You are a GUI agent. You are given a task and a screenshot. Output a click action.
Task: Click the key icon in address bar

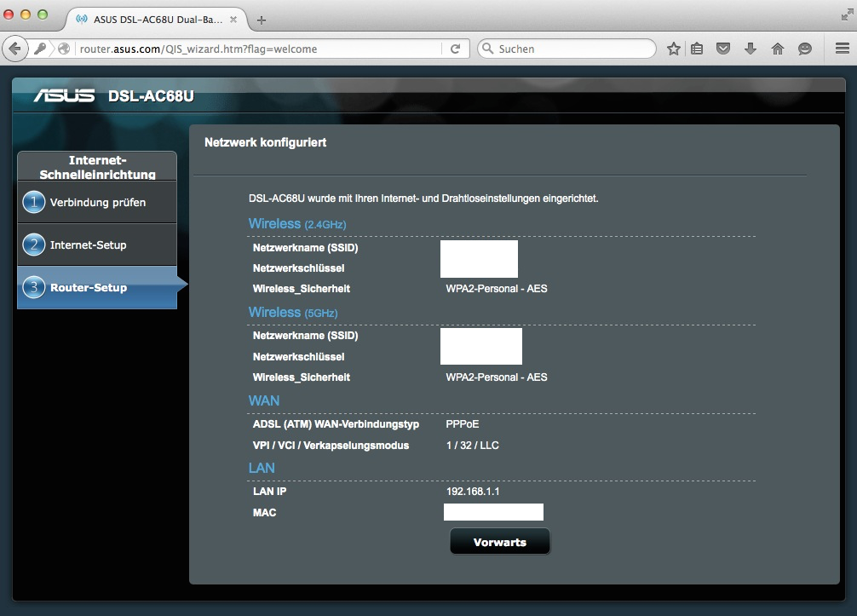(40, 49)
